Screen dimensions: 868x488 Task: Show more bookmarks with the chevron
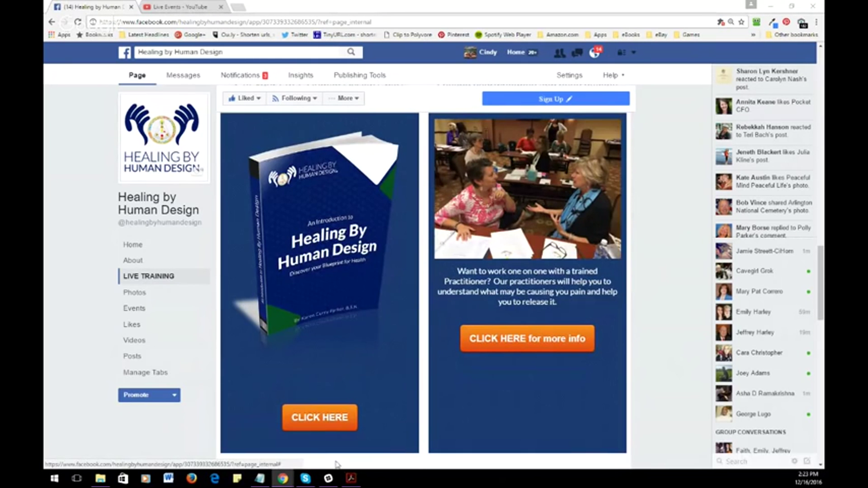click(753, 34)
